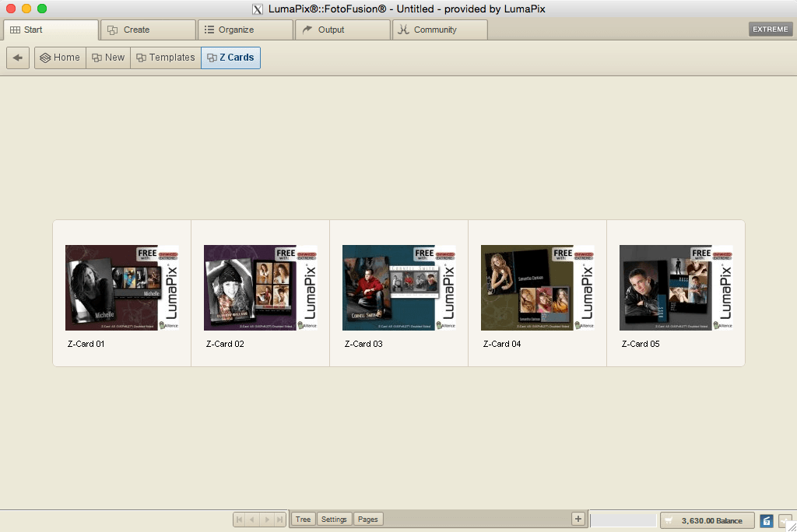Click the blue help icon

coord(767,521)
